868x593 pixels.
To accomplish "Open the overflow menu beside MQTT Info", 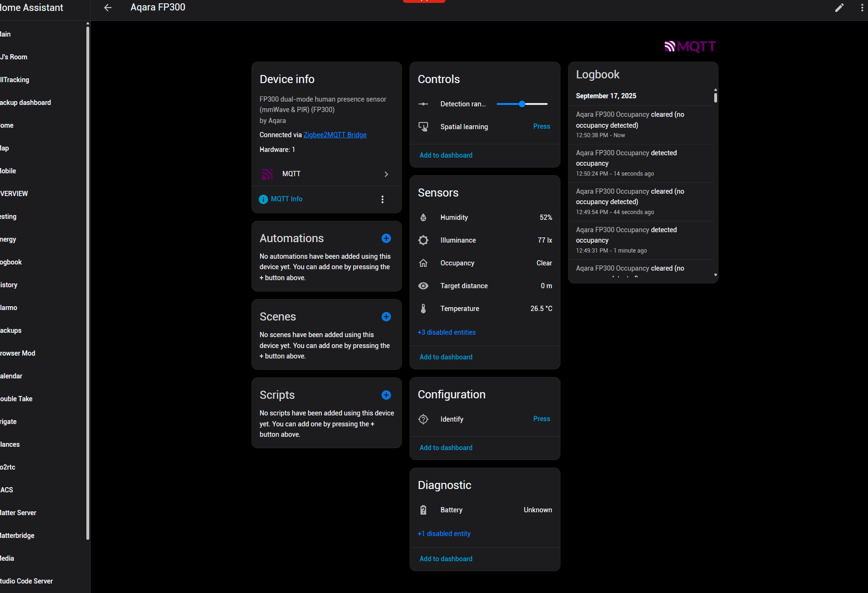I will pos(383,199).
